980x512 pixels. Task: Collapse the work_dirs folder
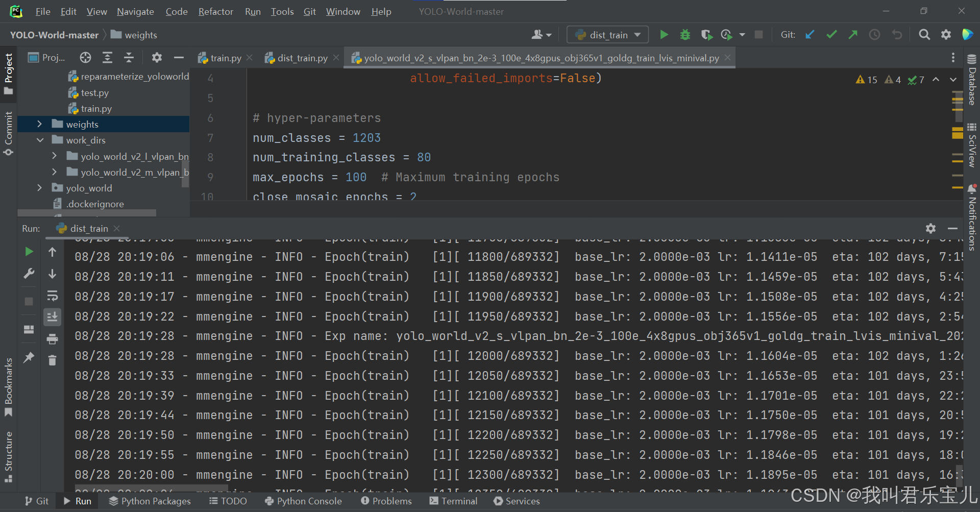pyautogui.click(x=40, y=140)
